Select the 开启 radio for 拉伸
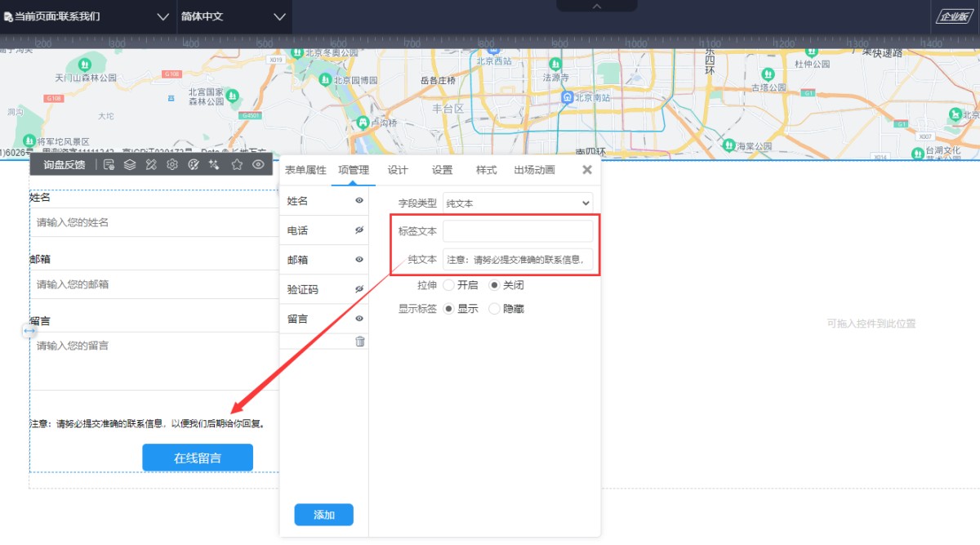The image size is (980, 545). tap(449, 285)
